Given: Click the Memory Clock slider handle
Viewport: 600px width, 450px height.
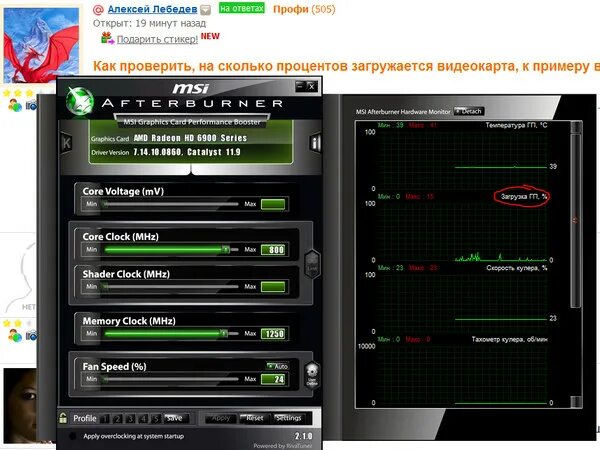Looking at the screenshot, I should click(224, 333).
